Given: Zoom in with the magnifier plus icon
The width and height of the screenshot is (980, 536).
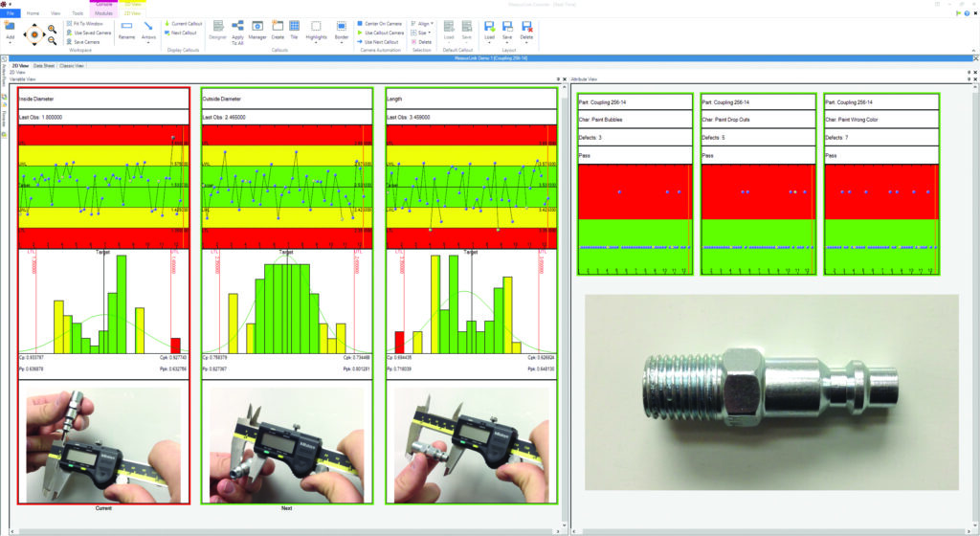Looking at the screenshot, I should point(52,30).
